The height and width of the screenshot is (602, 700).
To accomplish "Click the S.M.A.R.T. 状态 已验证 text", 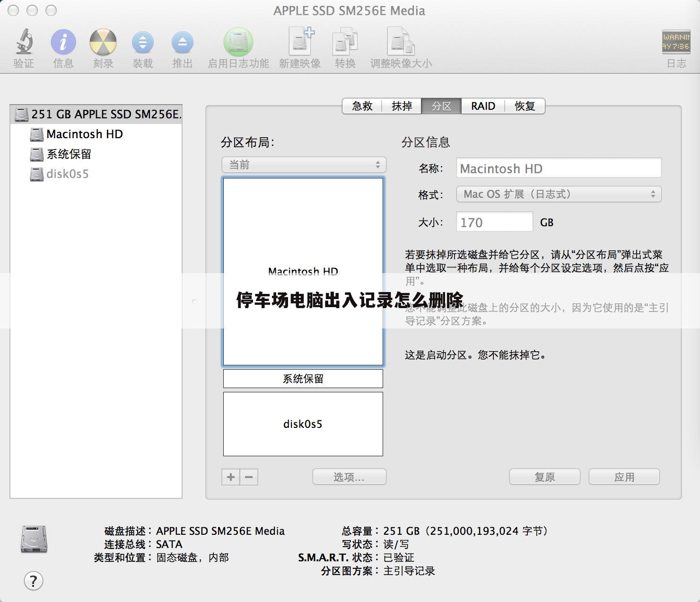I will 399,558.
